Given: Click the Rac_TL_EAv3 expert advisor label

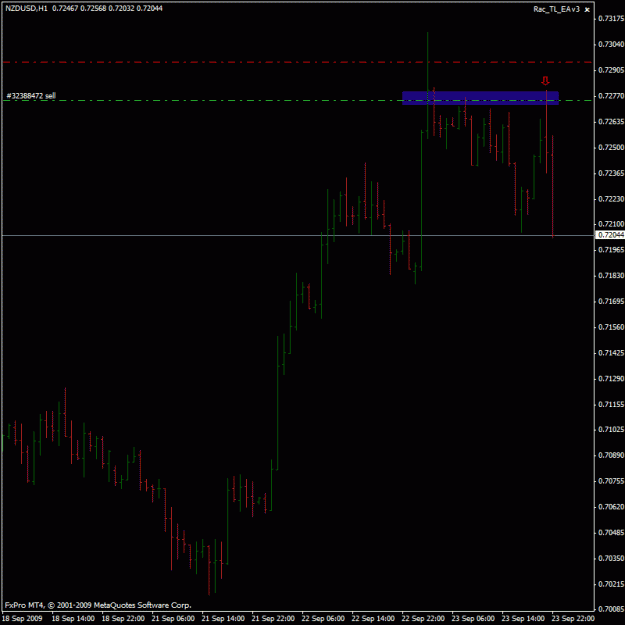Looking at the screenshot, I should (556, 9).
